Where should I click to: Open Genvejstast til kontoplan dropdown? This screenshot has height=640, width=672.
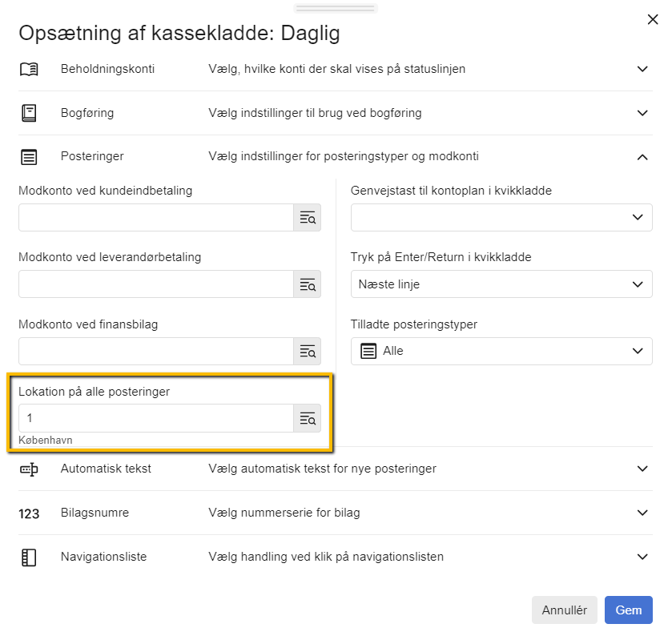pyautogui.click(x=501, y=218)
